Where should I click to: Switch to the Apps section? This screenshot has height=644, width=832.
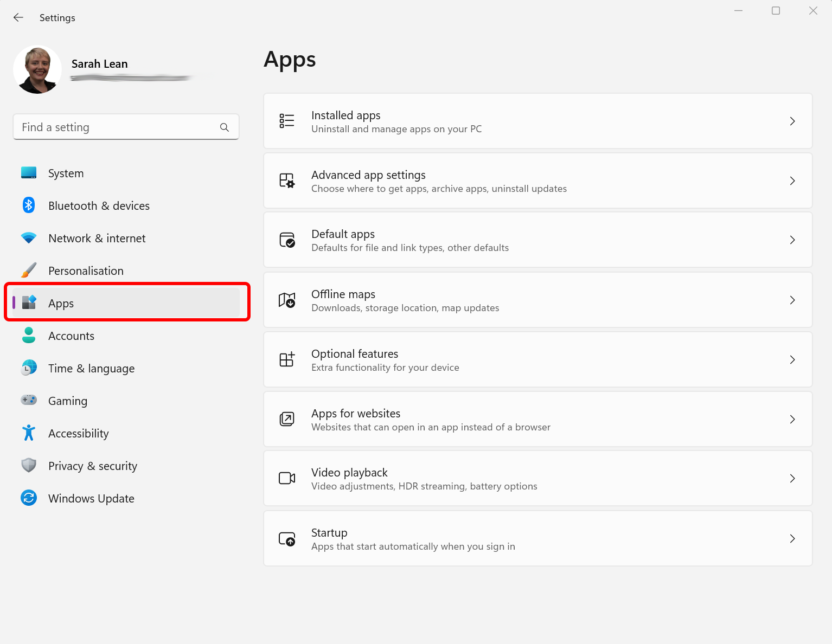(x=61, y=303)
